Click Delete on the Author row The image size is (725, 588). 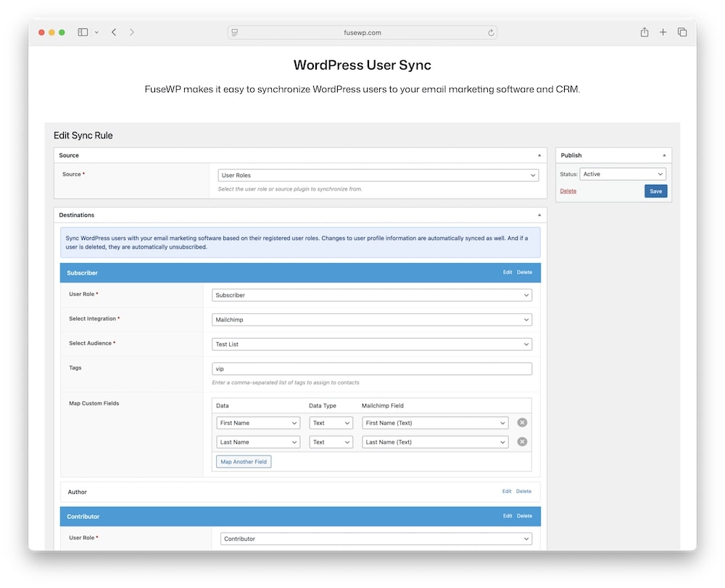click(523, 492)
